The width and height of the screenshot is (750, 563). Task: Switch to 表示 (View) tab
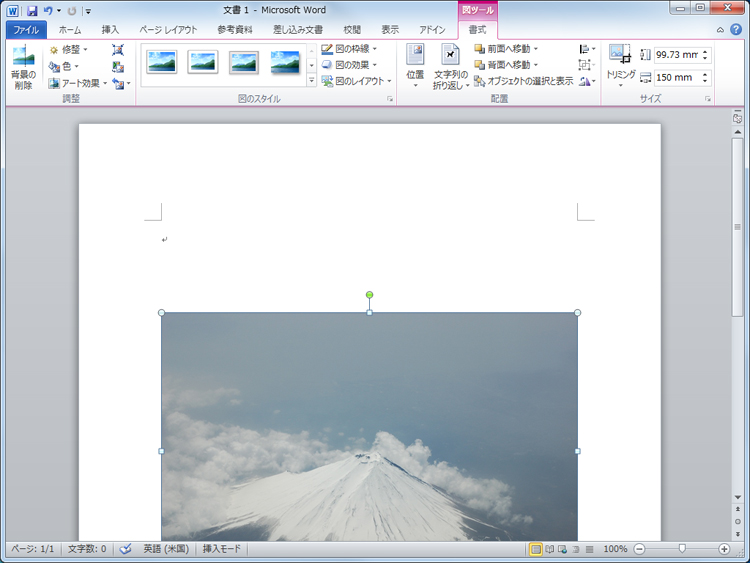pos(390,30)
